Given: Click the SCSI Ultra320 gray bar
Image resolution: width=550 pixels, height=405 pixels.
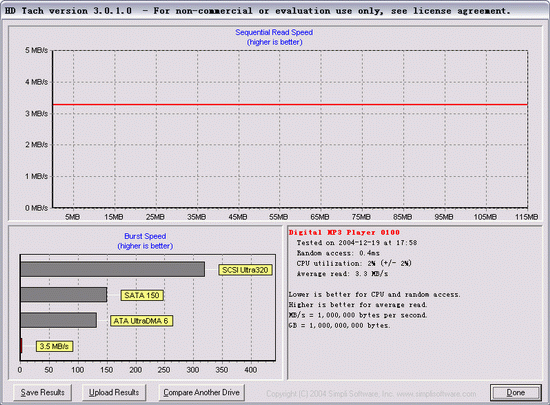Looking at the screenshot, I should [x=113, y=269].
